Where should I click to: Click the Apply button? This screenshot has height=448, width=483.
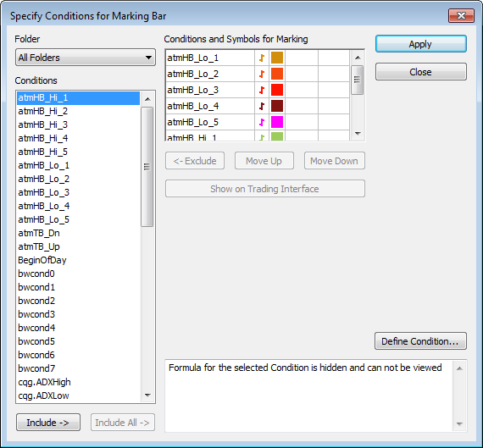[x=421, y=44]
